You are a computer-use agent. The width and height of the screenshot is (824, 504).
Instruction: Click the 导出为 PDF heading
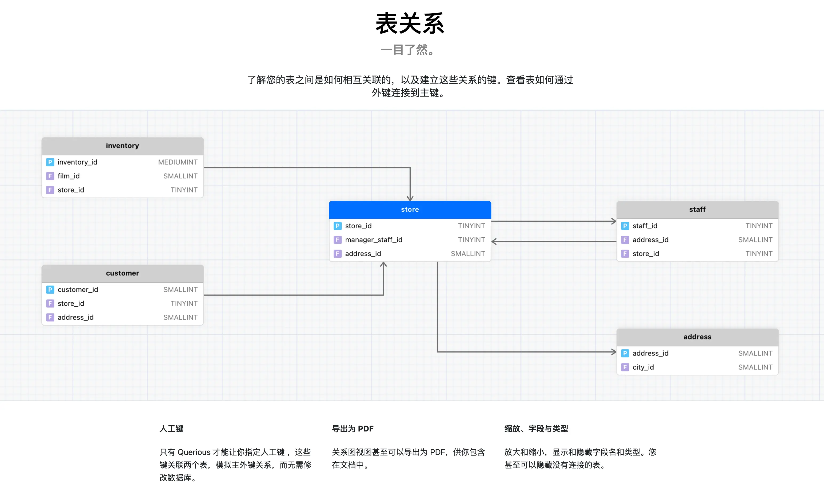(x=353, y=429)
